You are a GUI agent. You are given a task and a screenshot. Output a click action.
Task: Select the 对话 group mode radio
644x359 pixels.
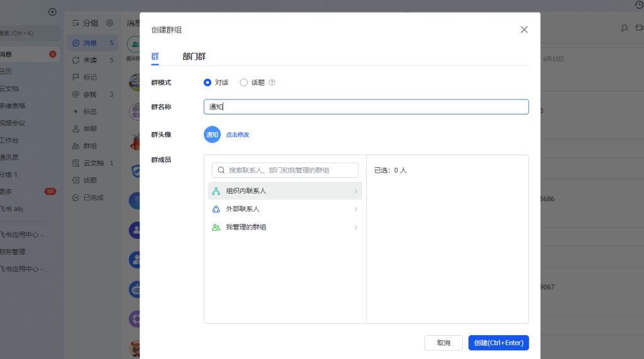coord(208,82)
